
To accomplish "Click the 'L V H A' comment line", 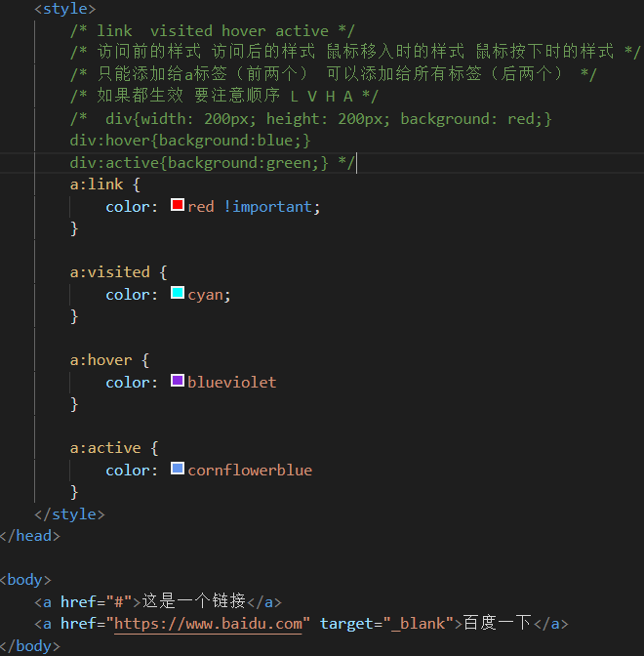I will [224, 96].
